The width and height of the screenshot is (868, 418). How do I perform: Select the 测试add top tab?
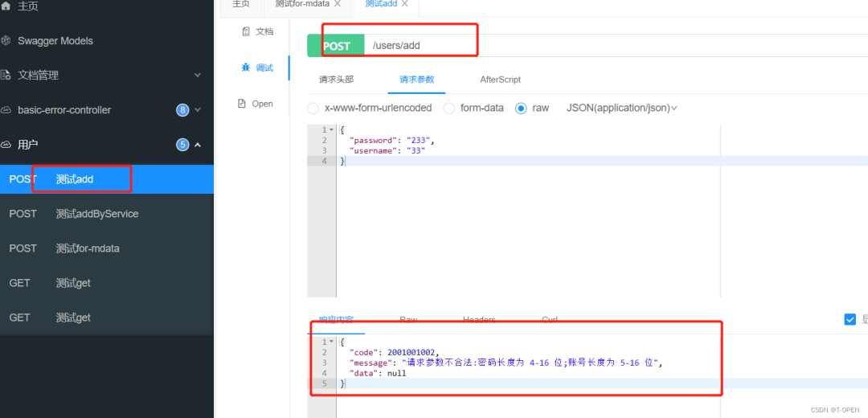point(382,5)
